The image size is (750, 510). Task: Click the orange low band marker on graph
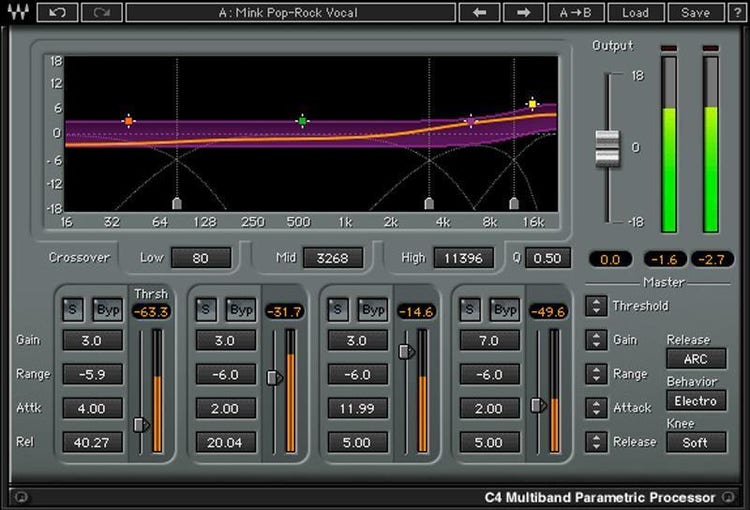click(128, 121)
